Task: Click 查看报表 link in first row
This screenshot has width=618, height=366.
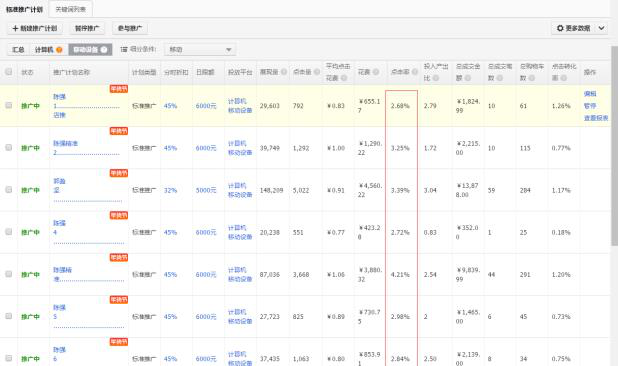Action: 596,118
